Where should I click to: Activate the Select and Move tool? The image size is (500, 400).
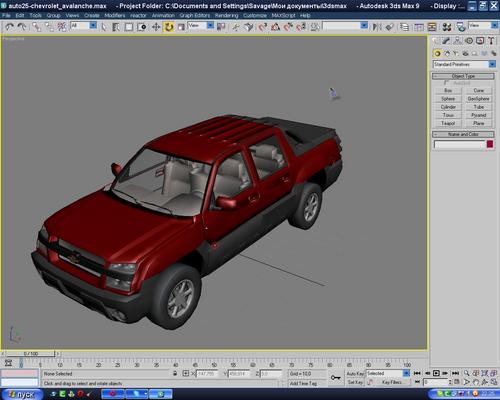tap(156, 27)
